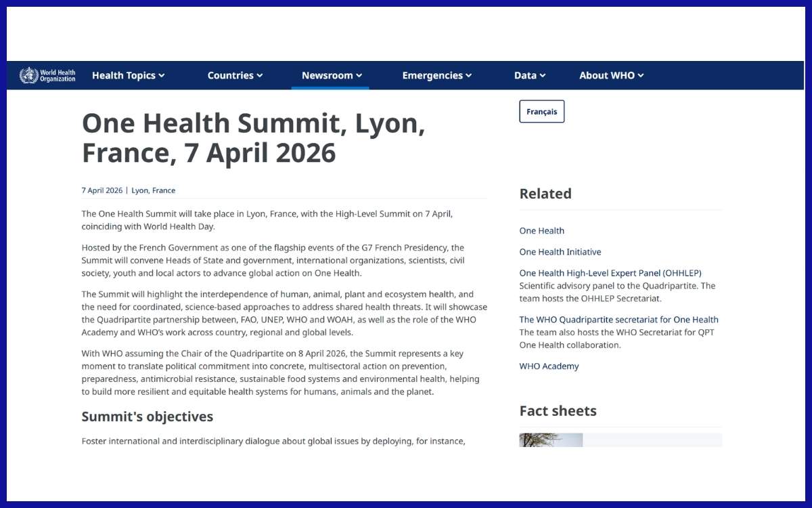The image size is (812, 508).
Task: Open the fact sheet thumbnail image
Action: tap(550, 439)
